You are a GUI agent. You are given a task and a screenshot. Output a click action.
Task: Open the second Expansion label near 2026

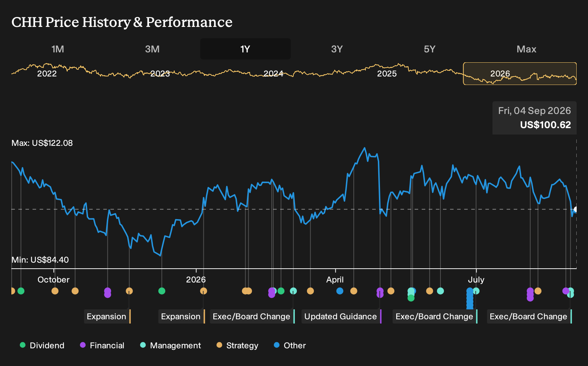tap(181, 316)
